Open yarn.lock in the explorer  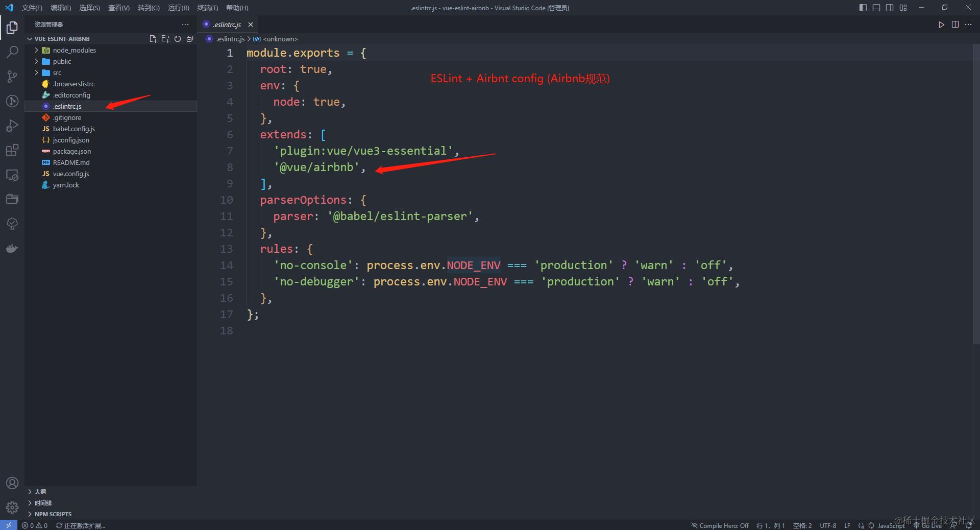[x=111, y=185]
